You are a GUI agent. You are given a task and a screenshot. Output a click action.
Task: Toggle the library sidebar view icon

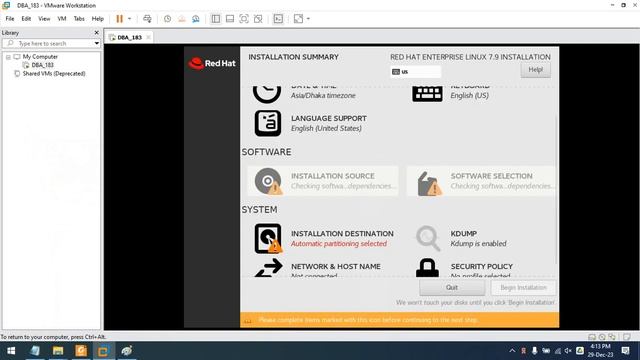216,19
